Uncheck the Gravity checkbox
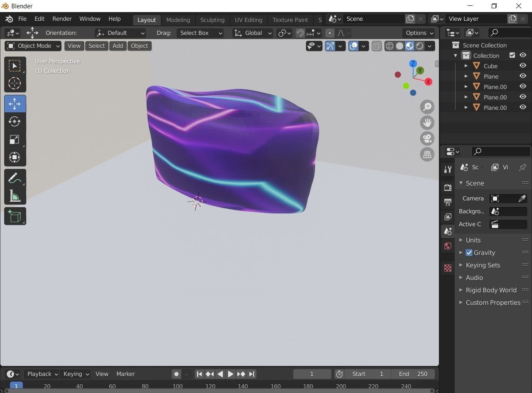Viewport: 532px width, 393px height. pyautogui.click(x=469, y=252)
